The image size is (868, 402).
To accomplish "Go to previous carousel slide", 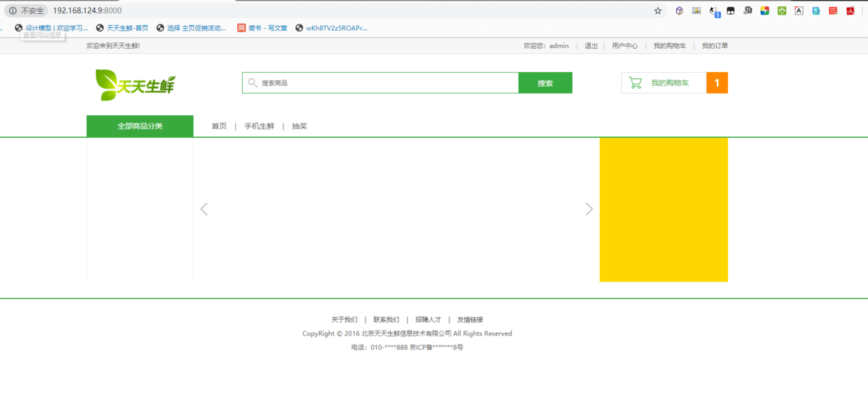I will [204, 209].
